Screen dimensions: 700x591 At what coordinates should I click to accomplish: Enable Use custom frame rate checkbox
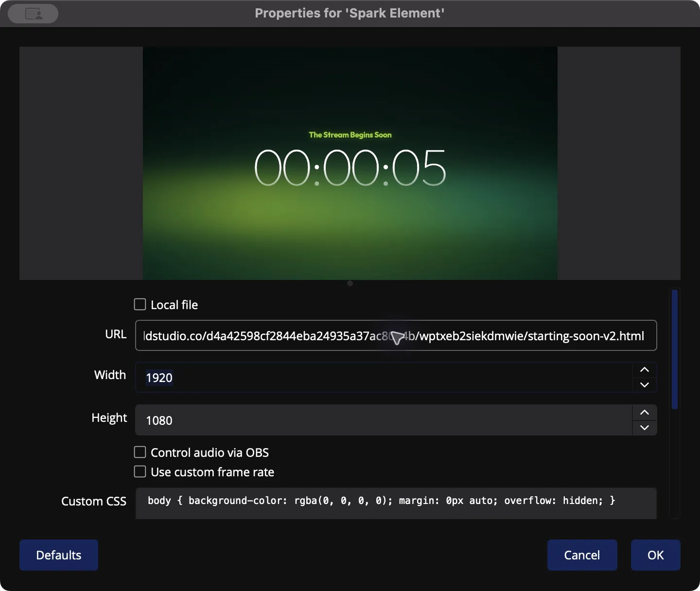[x=140, y=471]
